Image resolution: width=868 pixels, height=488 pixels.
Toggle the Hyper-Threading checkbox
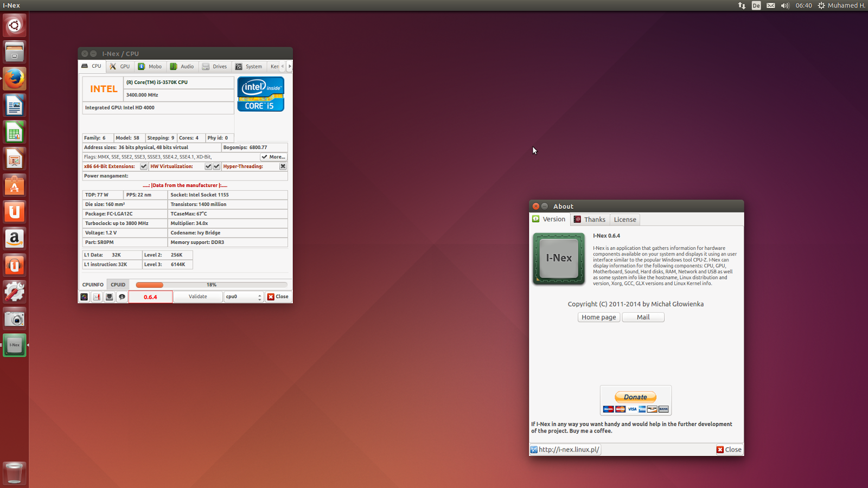[283, 166]
